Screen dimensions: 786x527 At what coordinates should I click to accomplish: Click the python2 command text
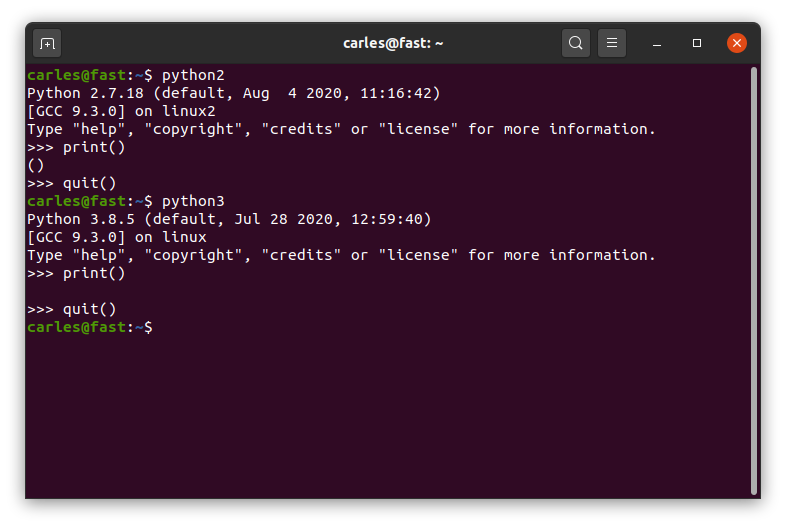(x=193, y=75)
